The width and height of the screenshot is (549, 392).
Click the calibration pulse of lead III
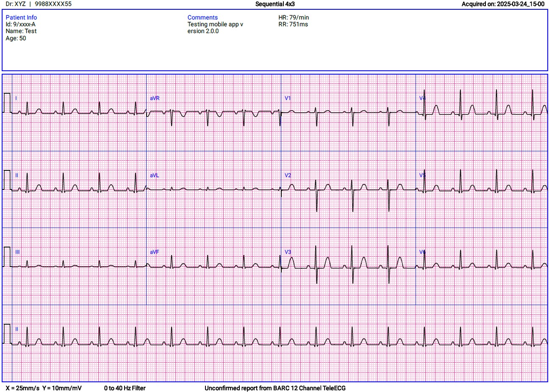[7, 256]
